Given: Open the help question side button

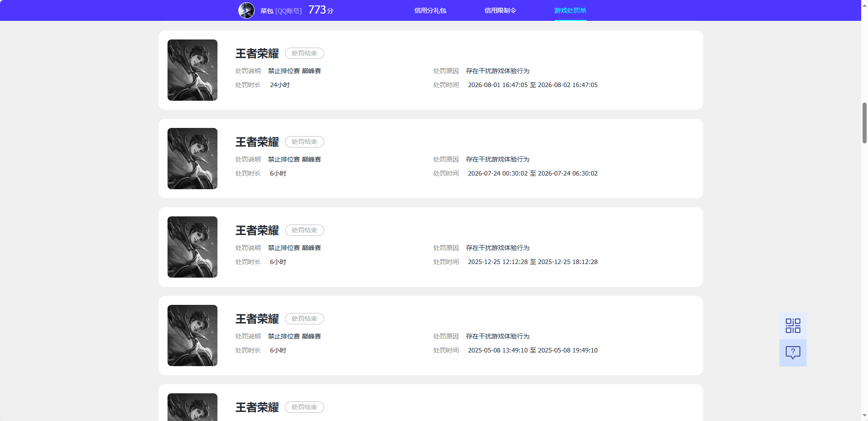Looking at the screenshot, I should (x=793, y=353).
